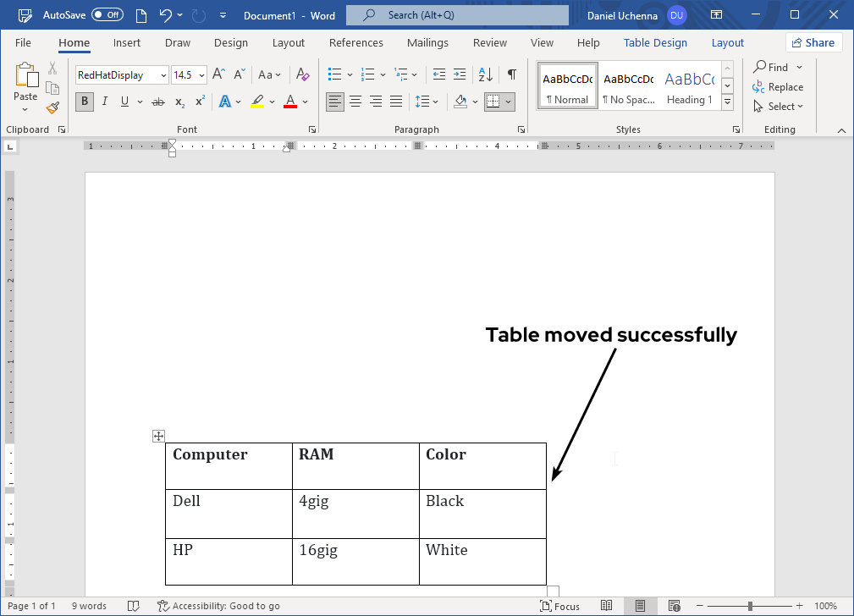Image resolution: width=854 pixels, height=616 pixels.
Task: Open the font color swatch
Action: point(292,102)
